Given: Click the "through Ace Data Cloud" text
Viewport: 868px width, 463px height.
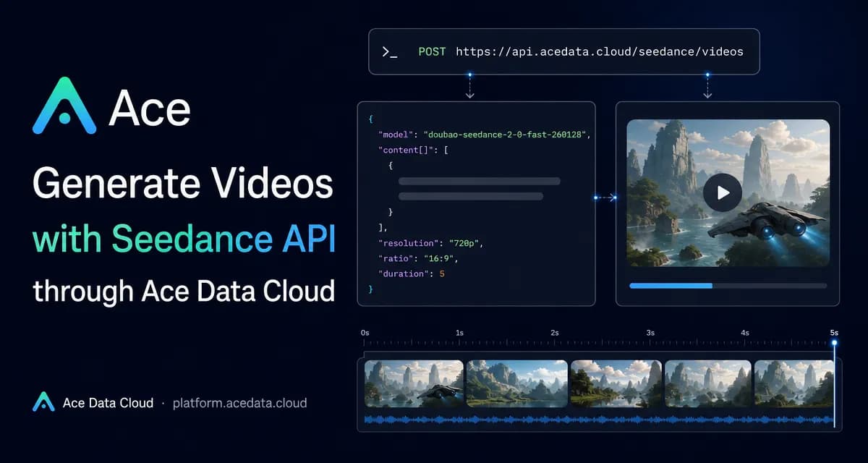Looking at the screenshot, I should (184, 291).
